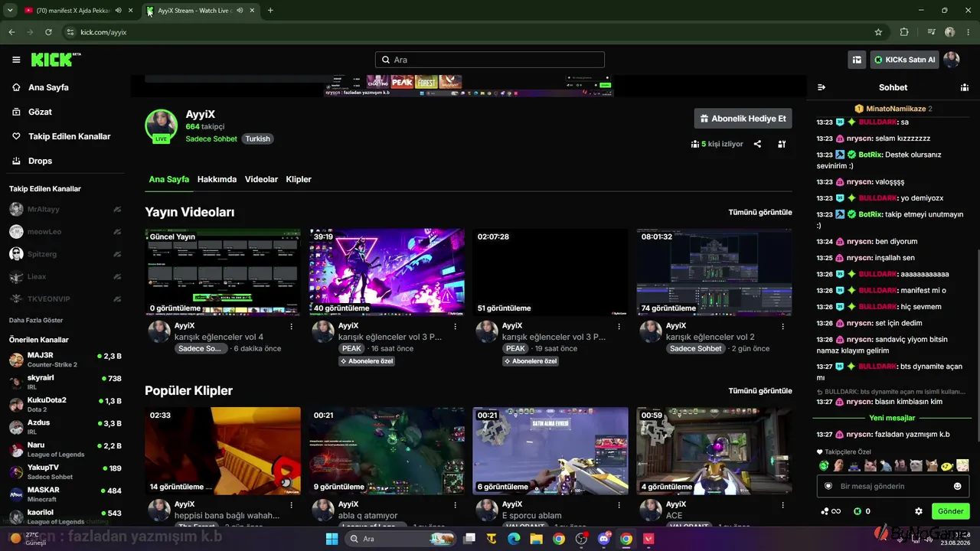Share the AyyiX channel

click(757, 144)
